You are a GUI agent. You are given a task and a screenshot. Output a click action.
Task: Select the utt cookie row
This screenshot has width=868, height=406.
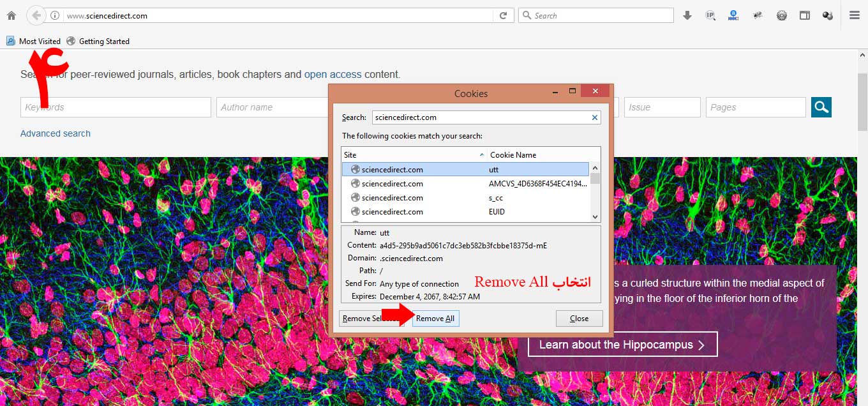465,169
